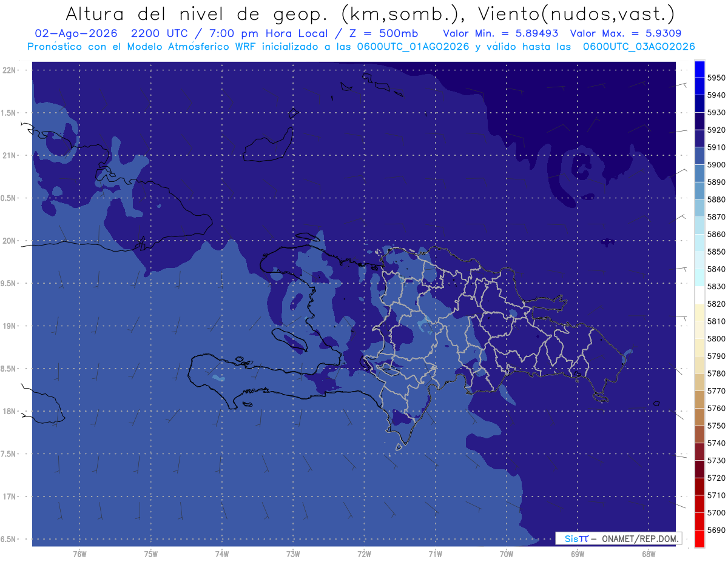
Task: Click the 'Valor Min. = 5.89493' value
Action: [x=500, y=33]
